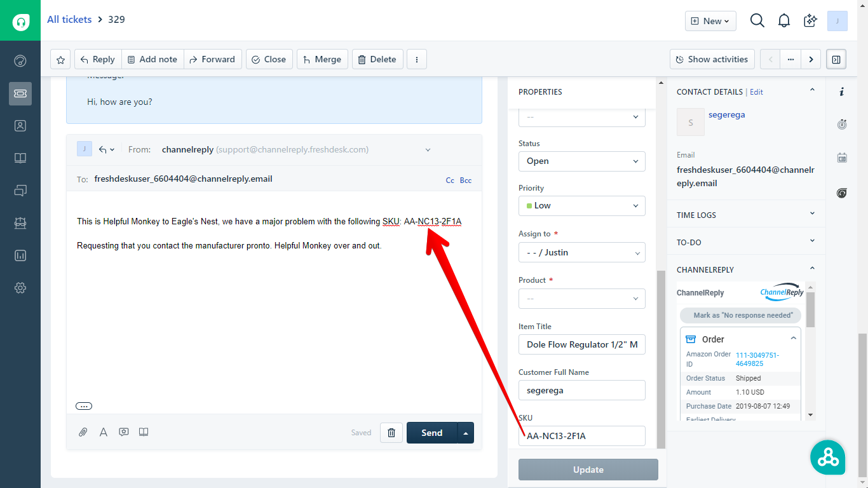Go to previous ticket arrow
This screenshot has height=488, width=868.
tap(771, 59)
